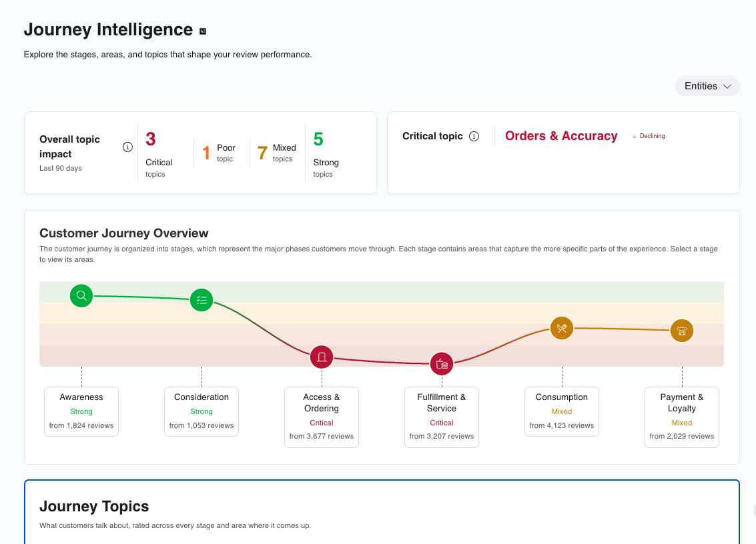Select the Consideration checklist stage node

202,300
